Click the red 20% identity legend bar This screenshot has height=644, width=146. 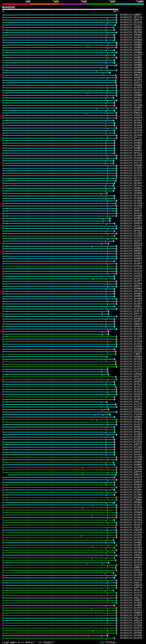[16, 4]
